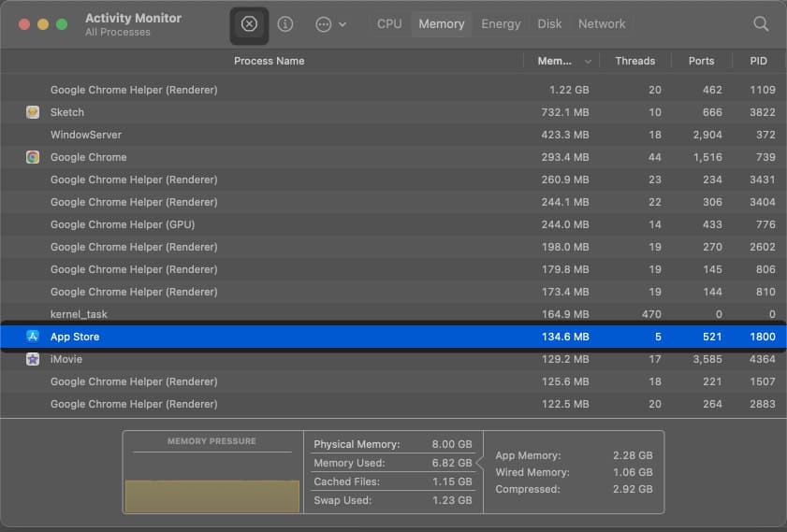Switch to the CPU tab

(389, 24)
